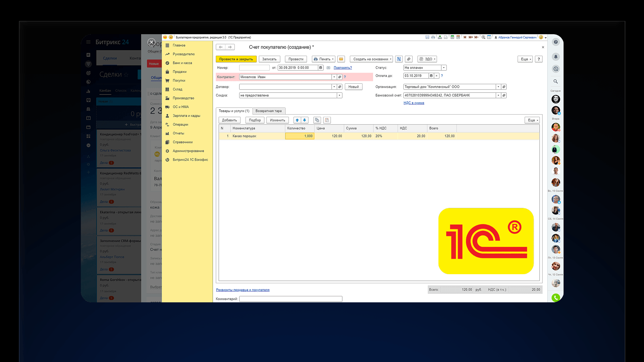The height and width of the screenshot is (362, 644).
Task: Open the top Еще menu beside the help button
Action: [525, 59]
